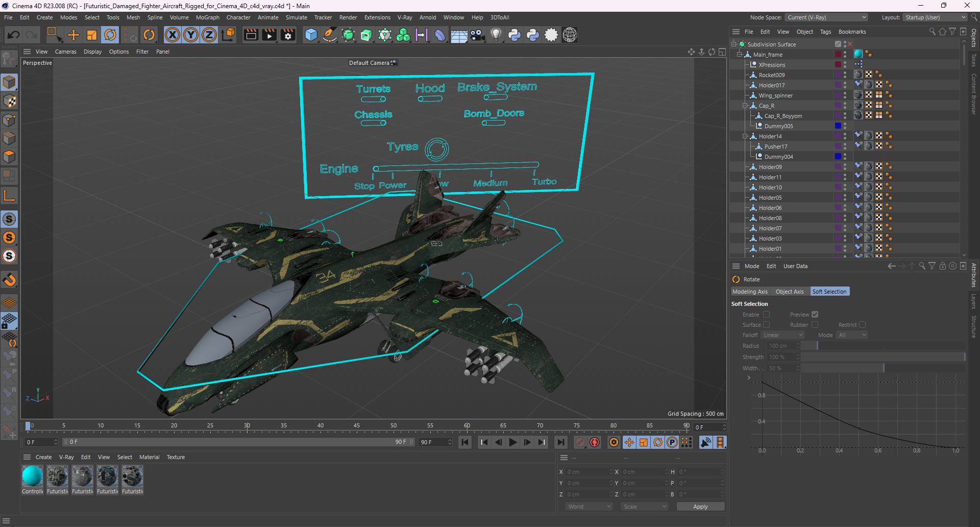Open the Simulate menu

click(x=296, y=17)
